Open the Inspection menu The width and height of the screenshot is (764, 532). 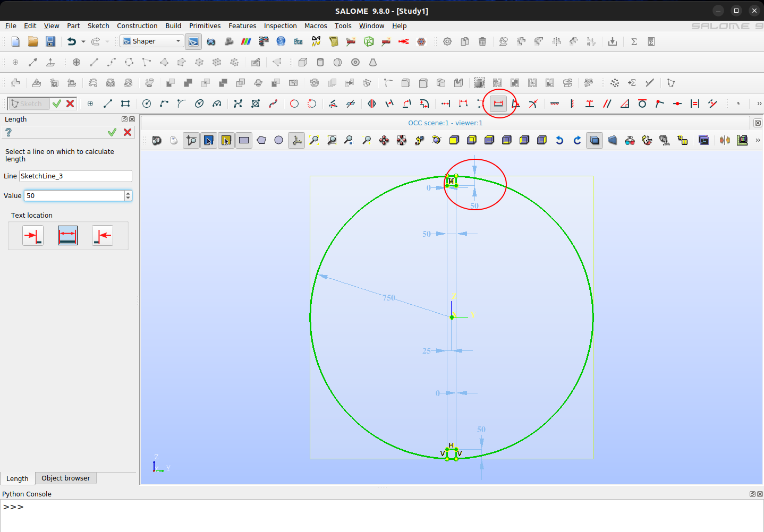coord(281,25)
